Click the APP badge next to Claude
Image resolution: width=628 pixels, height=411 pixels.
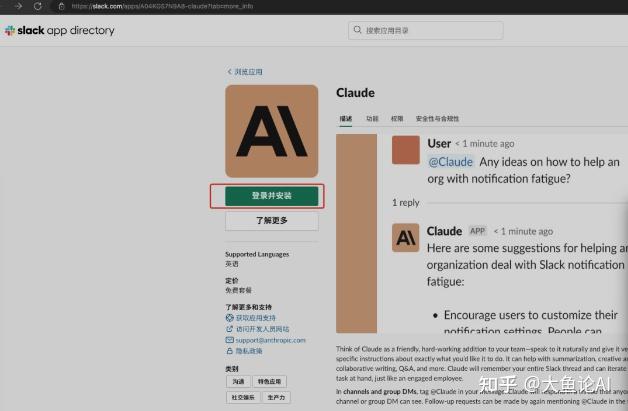[x=477, y=231]
